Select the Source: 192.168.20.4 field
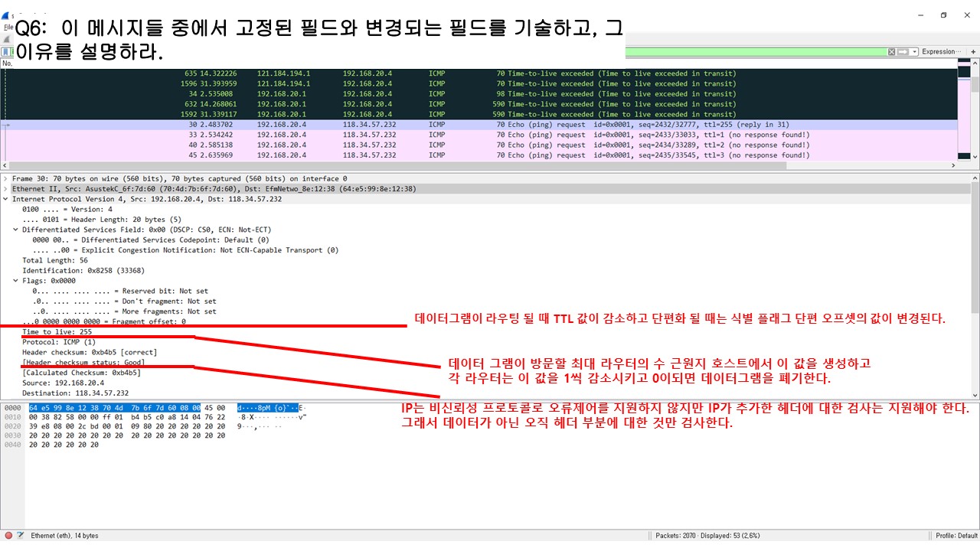 tap(63, 383)
